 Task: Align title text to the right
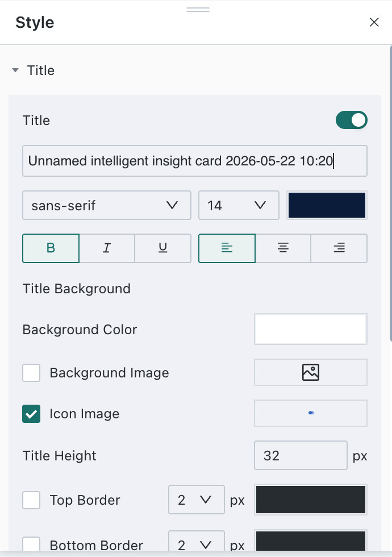(x=339, y=248)
